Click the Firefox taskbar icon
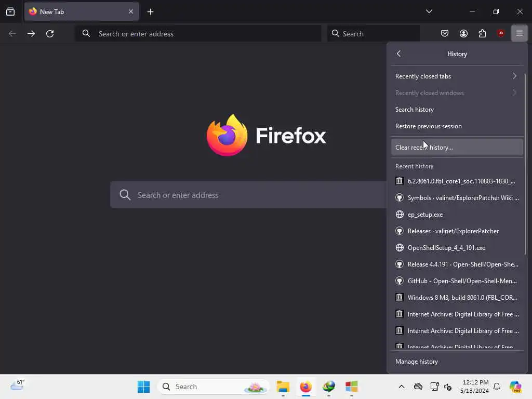 pyautogui.click(x=305, y=387)
